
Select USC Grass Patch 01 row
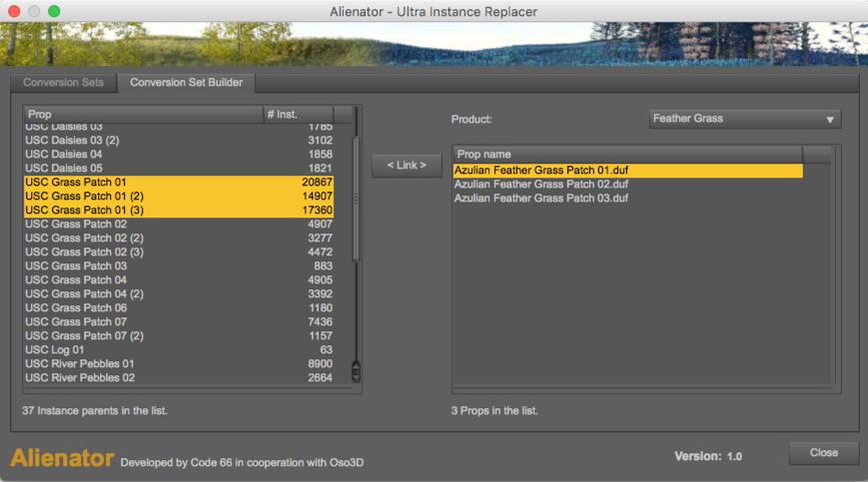coord(178,183)
